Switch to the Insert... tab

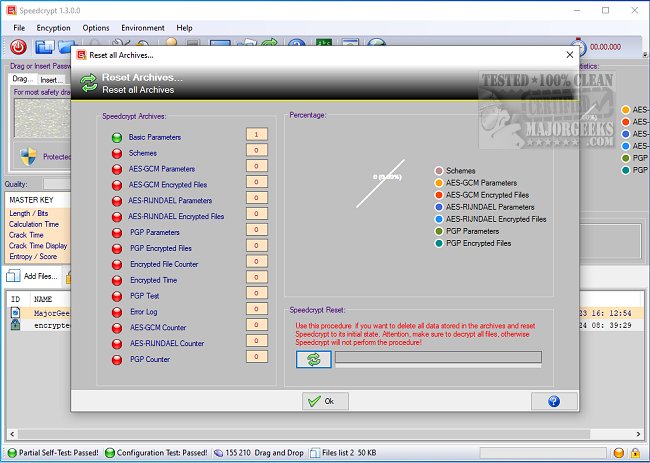coord(51,80)
